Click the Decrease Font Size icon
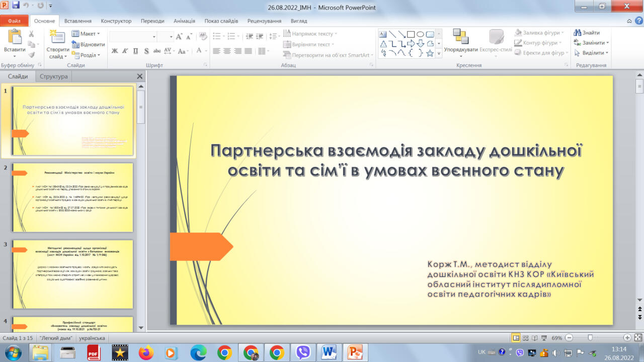The image size is (644, 362). pyautogui.click(x=189, y=37)
